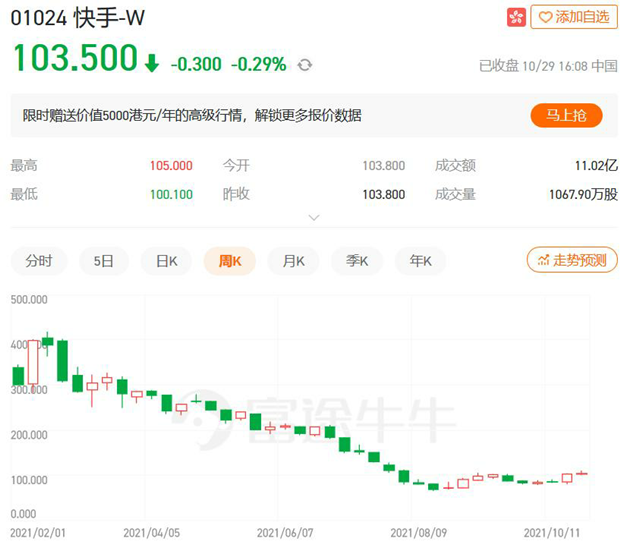The width and height of the screenshot is (620, 547).
Task: Click the market status 已收盘 10/29 16:08 中国
Action: pyautogui.click(x=548, y=66)
